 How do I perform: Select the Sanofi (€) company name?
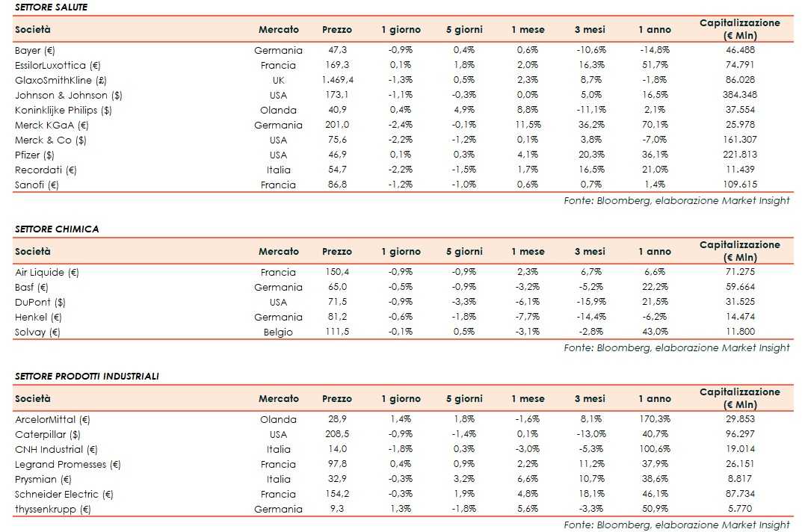click(x=37, y=185)
